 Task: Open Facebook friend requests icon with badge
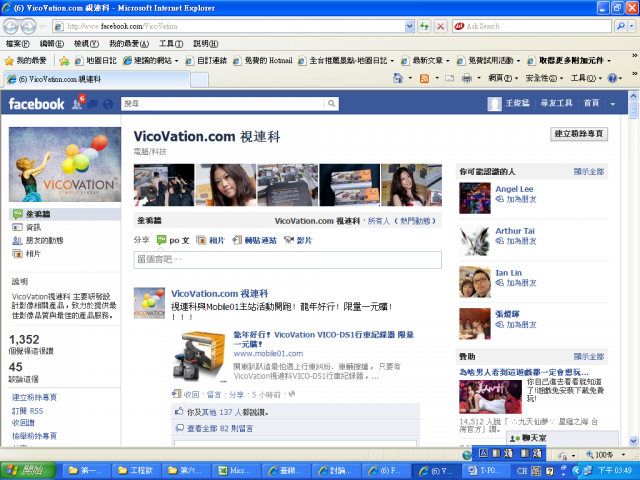click(x=78, y=102)
